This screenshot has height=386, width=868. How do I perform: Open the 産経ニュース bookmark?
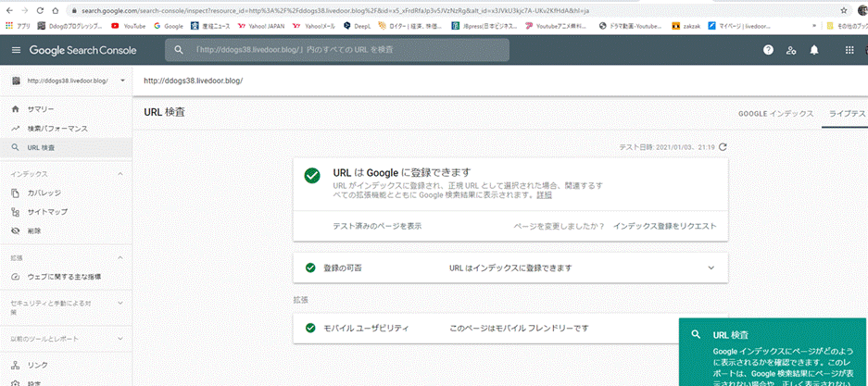[x=210, y=25]
